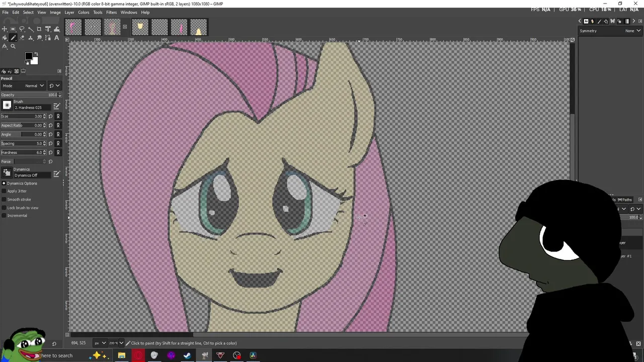This screenshot has width=644, height=362.
Task: Open the Colors menu
Action: point(84,12)
